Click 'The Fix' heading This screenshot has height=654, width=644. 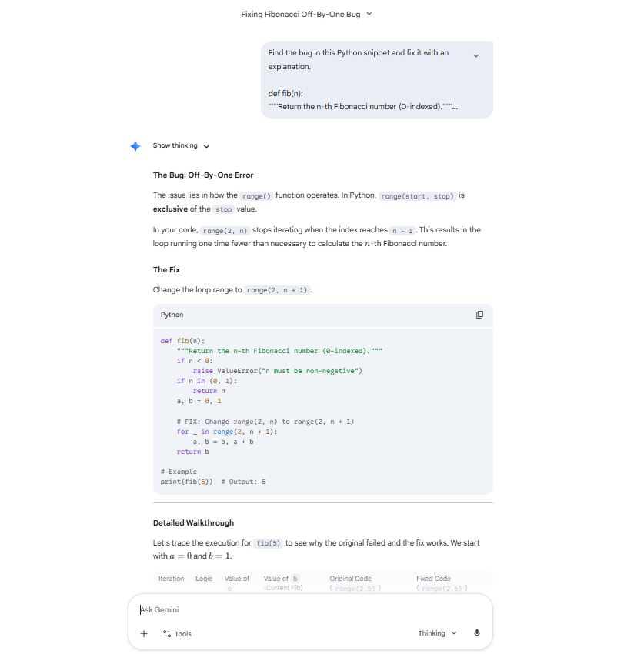coord(166,269)
